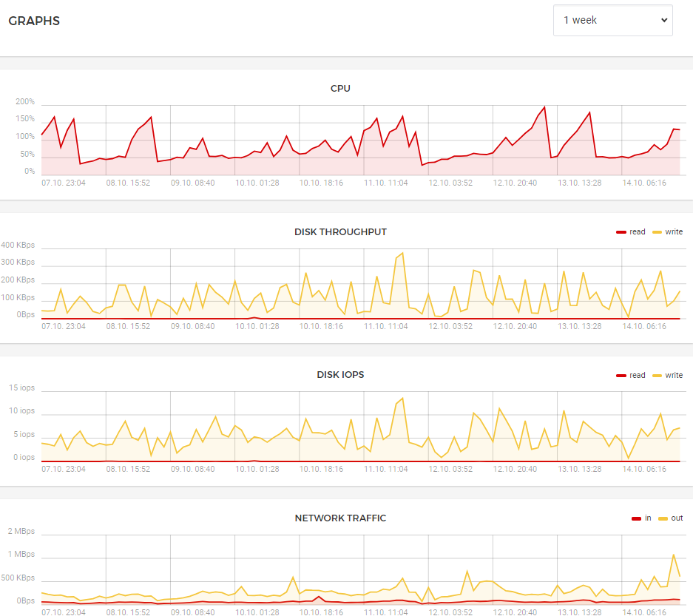Click the 300 KBps label on Disk Throughput axis
Image resolution: width=693 pixels, height=616 pixels.
click(x=18, y=262)
